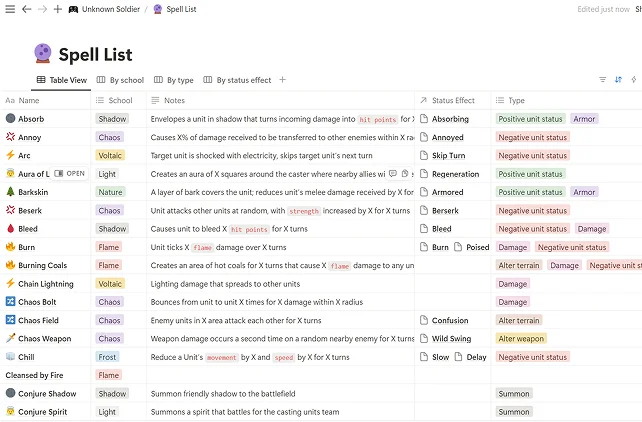
Task: Open the Type column header menu
Action: [516, 100]
